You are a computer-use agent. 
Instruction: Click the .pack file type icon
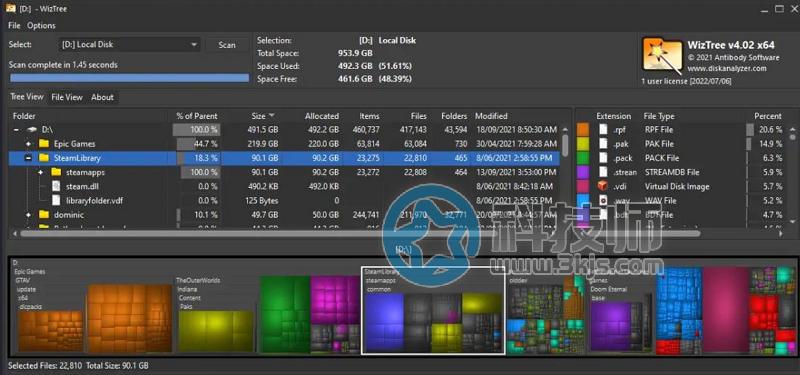coord(604,158)
